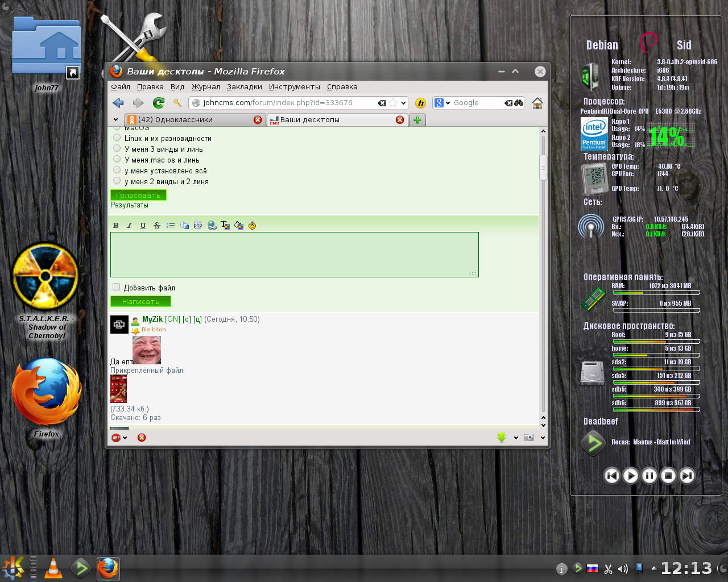
Task: Click the page vertical scrollbar thumb
Action: click(x=543, y=168)
